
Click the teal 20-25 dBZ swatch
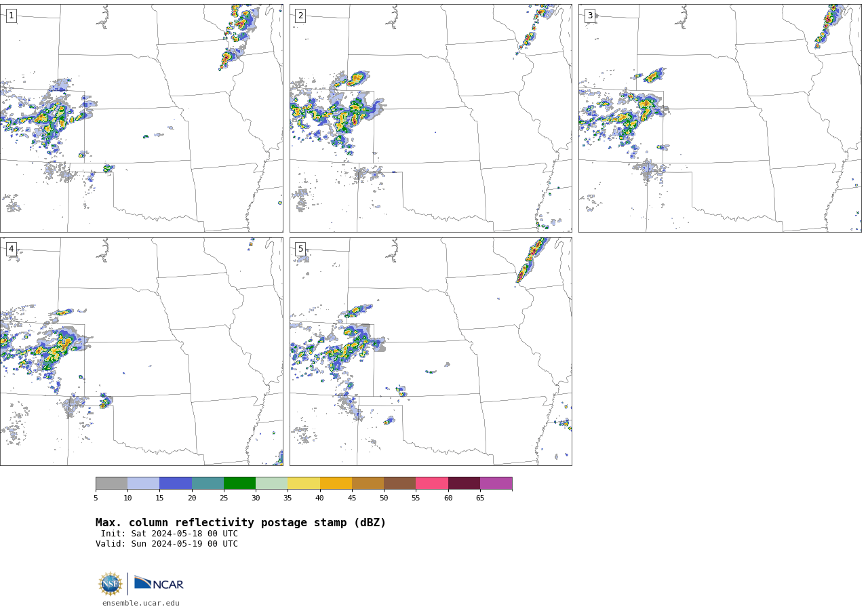[208, 484]
